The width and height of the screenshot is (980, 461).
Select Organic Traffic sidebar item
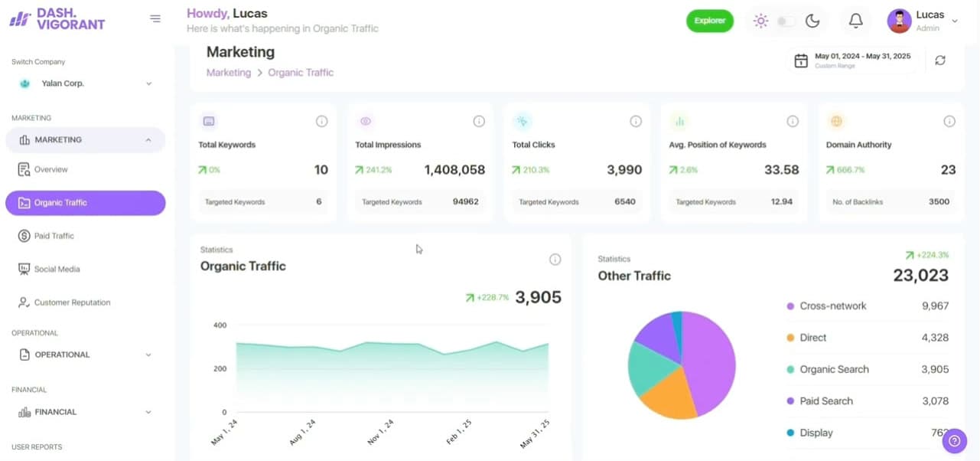(85, 203)
